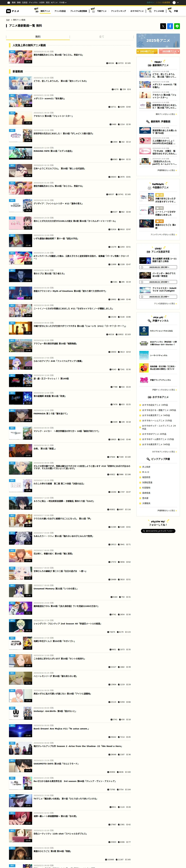Click おすすめSFアニメ 20作品

154,434
